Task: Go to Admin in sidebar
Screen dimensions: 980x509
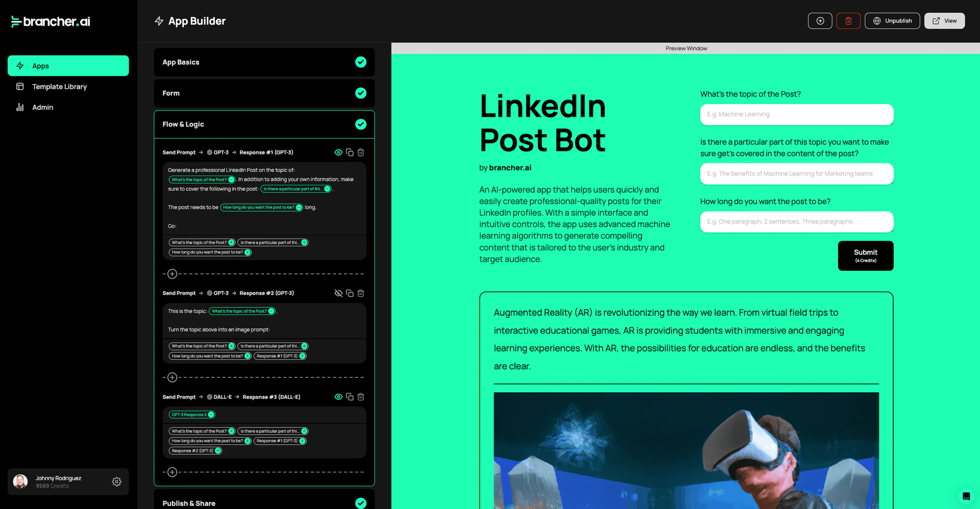Action: [x=42, y=108]
